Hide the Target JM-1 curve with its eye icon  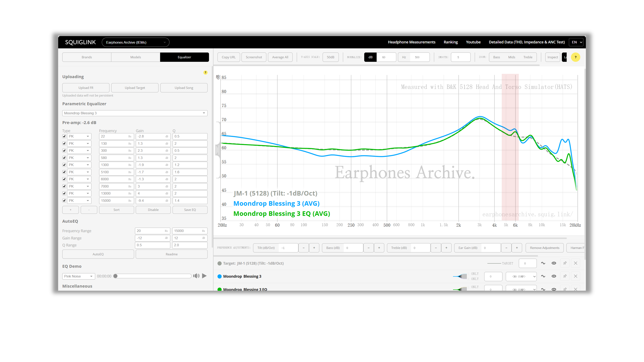[x=554, y=263]
